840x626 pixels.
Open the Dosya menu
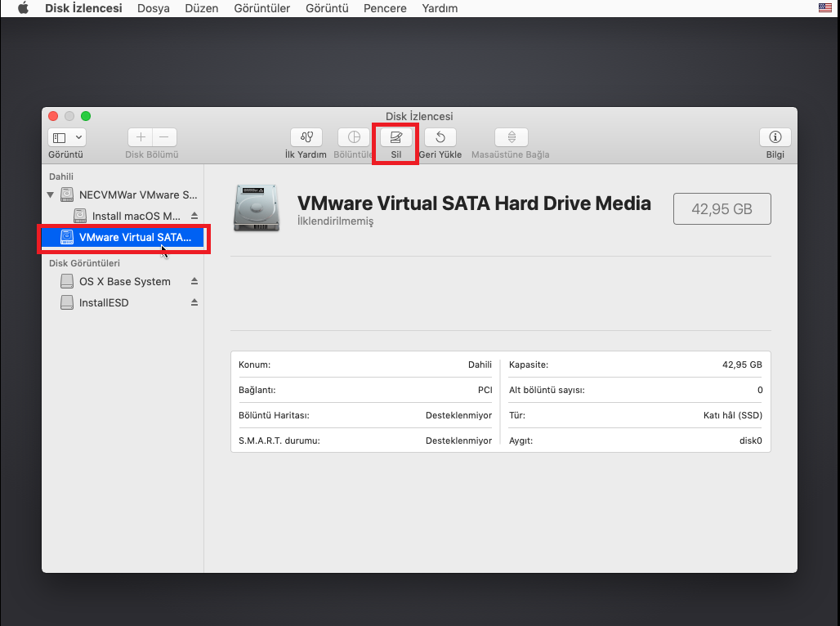point(154,8)
